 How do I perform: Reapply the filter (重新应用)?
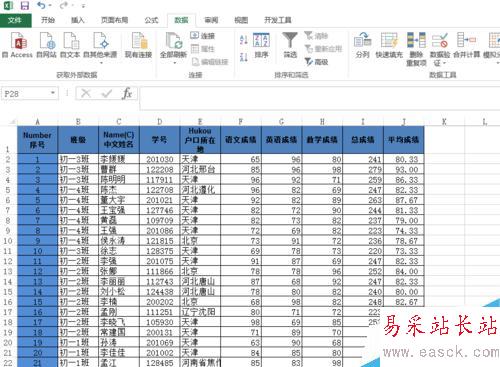tap(323, 49)
